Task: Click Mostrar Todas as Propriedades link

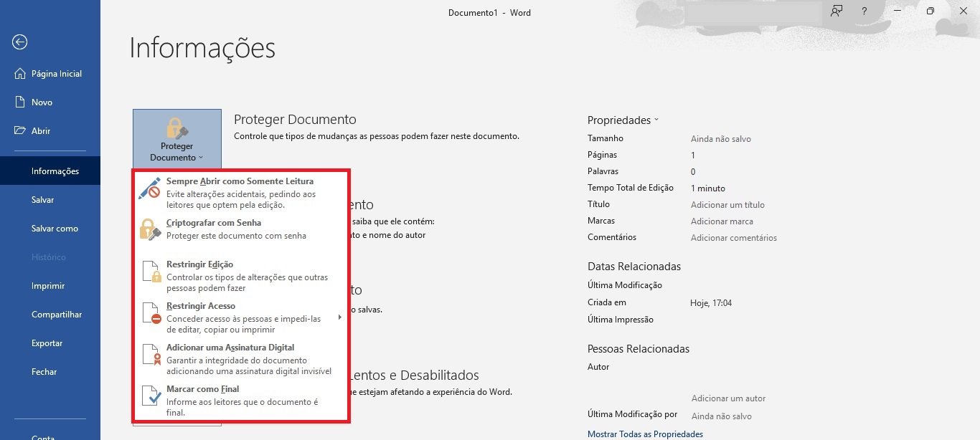Action: pyautogui.click(x=645, y=434)
